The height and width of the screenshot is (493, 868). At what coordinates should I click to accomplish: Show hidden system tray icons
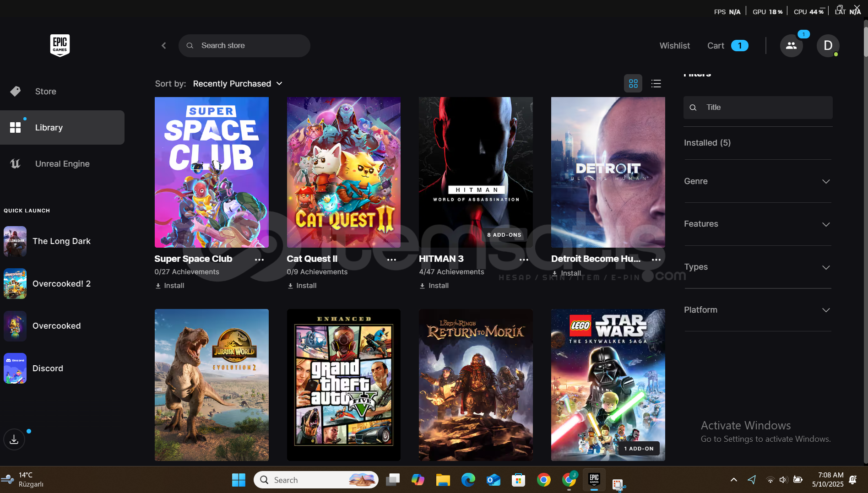pos(733,480)
